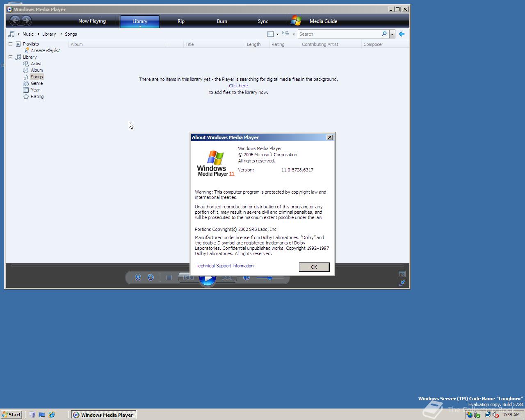Click the Music category note icon
The width and height of the screenshot is (525, 420).
tap(11, 34)
